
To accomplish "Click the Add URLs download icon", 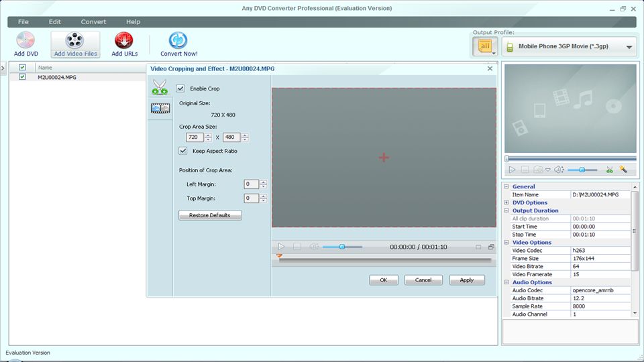I will 124,40.
